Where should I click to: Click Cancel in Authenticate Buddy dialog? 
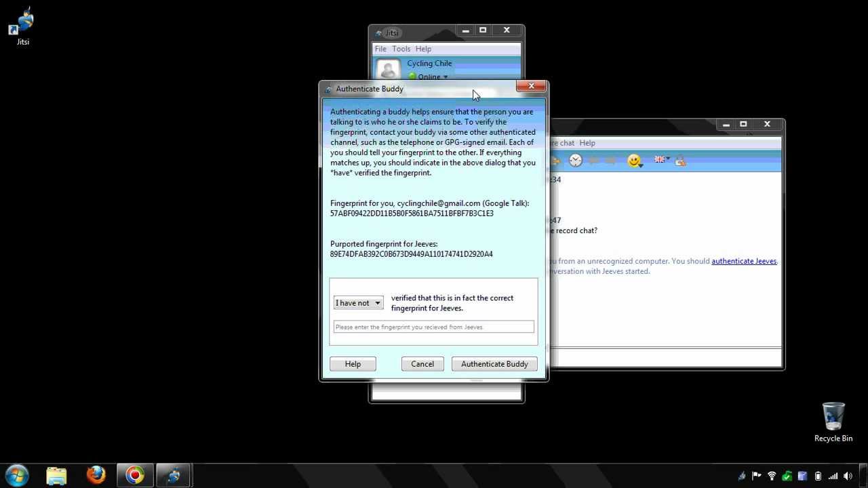click(x=422, y=364)
